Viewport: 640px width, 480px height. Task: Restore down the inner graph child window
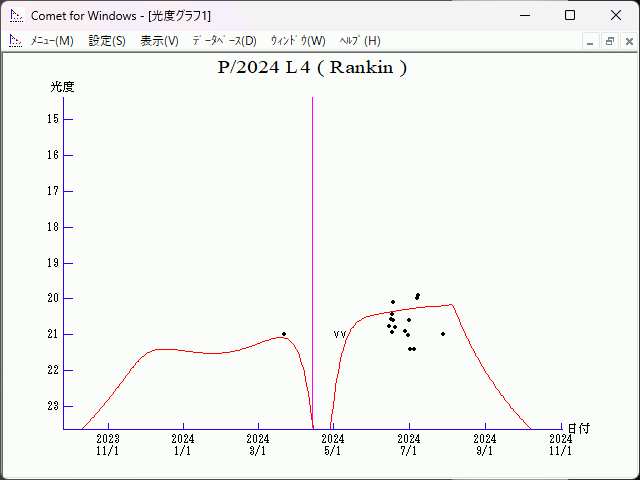click(609, 41)
